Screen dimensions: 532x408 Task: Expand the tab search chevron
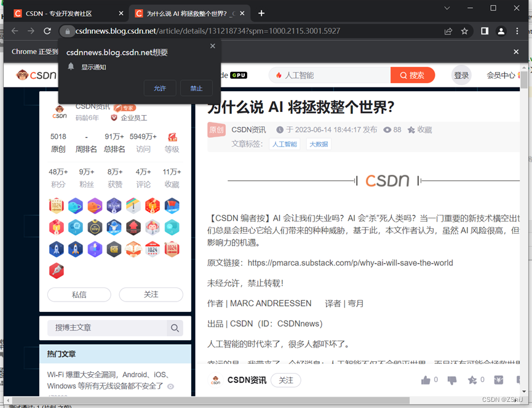tap(447, 8)
